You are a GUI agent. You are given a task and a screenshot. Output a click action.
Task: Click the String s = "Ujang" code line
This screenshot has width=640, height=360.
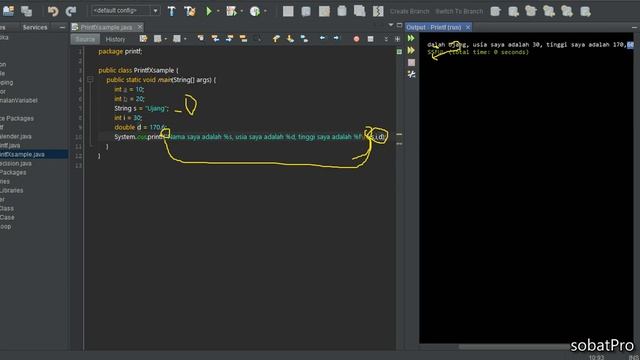pyautogui.click(x=142, y=108)
